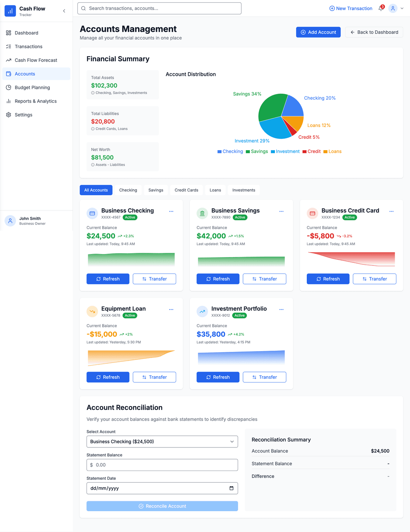The image size is (410, 532).
Task: Click the Statement Balance input field
Action: pyautogui.click(x=162, y=465)
